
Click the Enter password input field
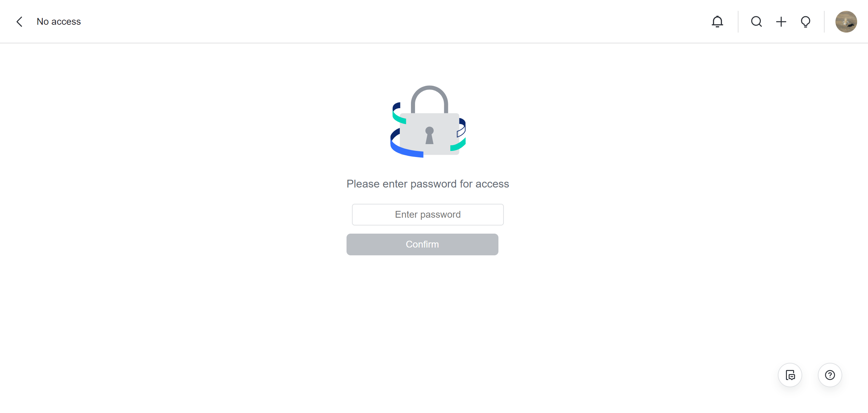pos(428,214)
